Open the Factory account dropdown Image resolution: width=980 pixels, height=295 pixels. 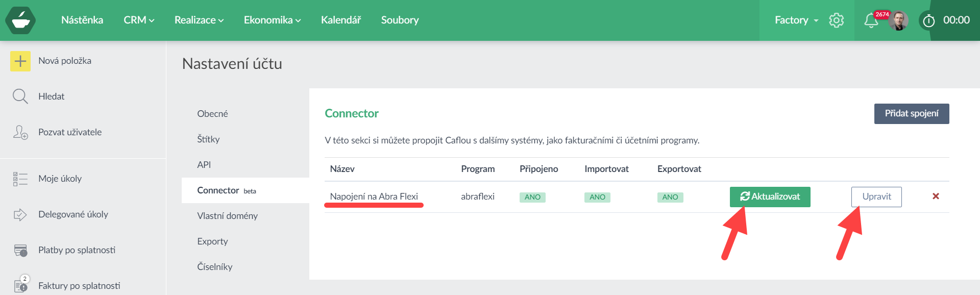pyautogui.click(x=796, y=20)
